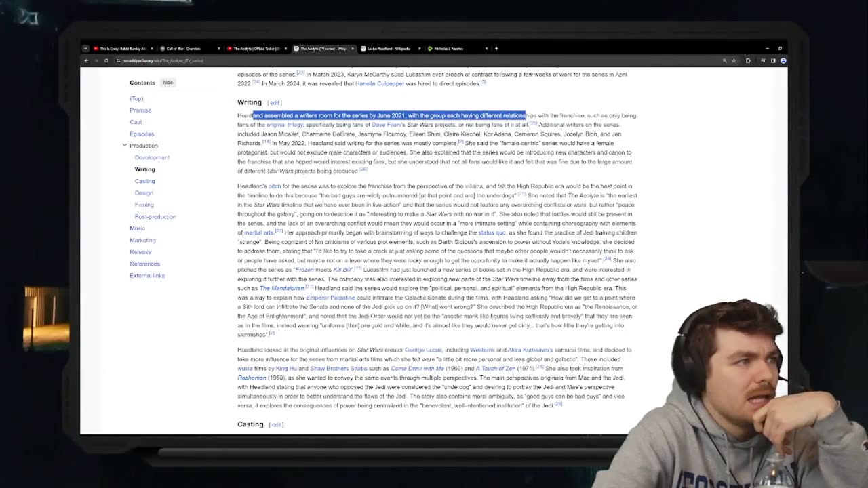Open the media control icon in toolbar

pos(763,60)
